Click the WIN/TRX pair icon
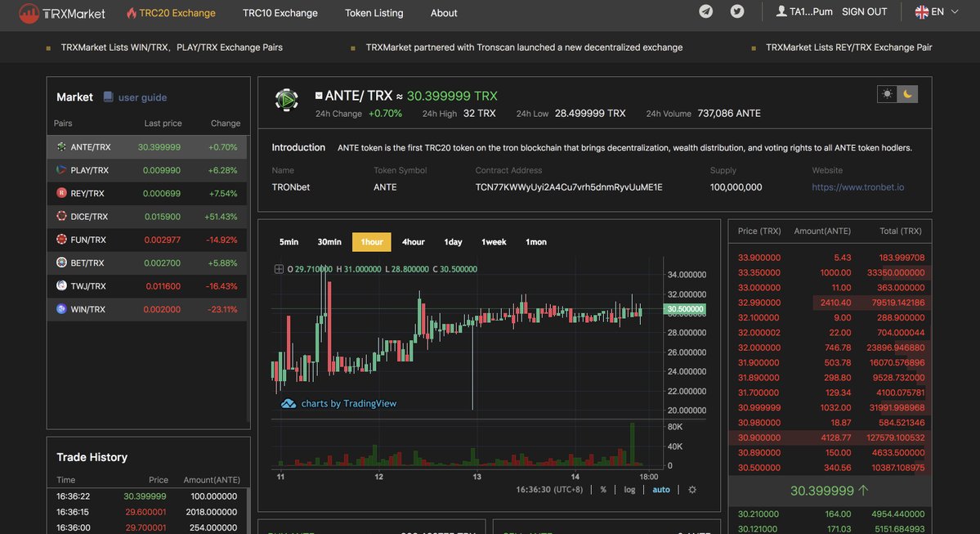The width and height of the screenshot is (980, 534). point(61,308)
